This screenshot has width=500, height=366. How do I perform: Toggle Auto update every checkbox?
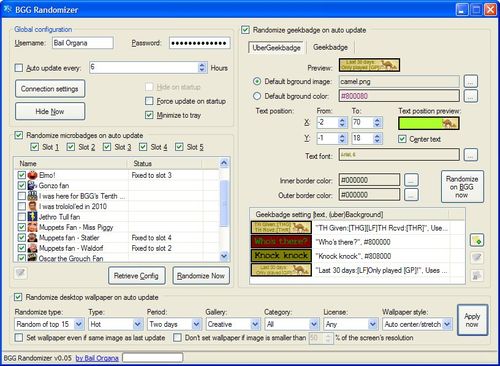pos(19,68)
